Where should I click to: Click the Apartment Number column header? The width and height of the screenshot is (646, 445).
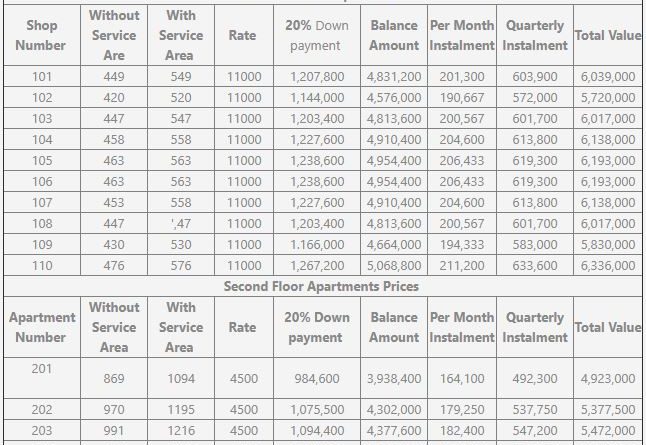pyautogui.click(x=41, y=327)
